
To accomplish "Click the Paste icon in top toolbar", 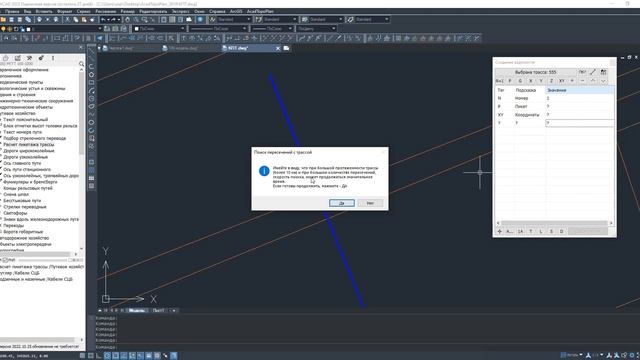I will [84, 20].
